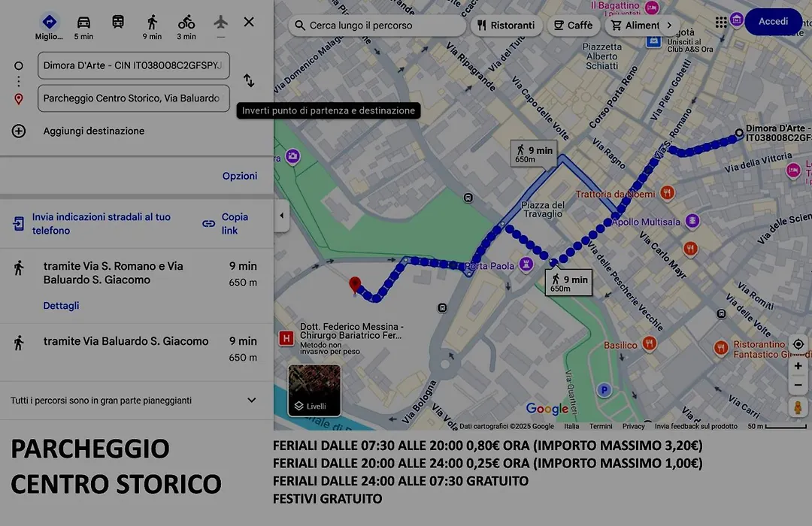
Task: Select the best travel mode icon
Action: pos(49,22)
